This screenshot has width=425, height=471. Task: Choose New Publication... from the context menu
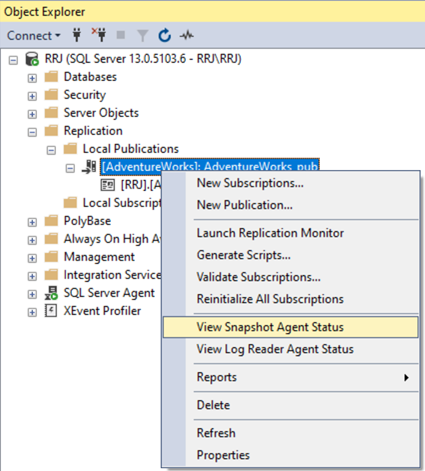pyautogui.click(x=290, y=205)
